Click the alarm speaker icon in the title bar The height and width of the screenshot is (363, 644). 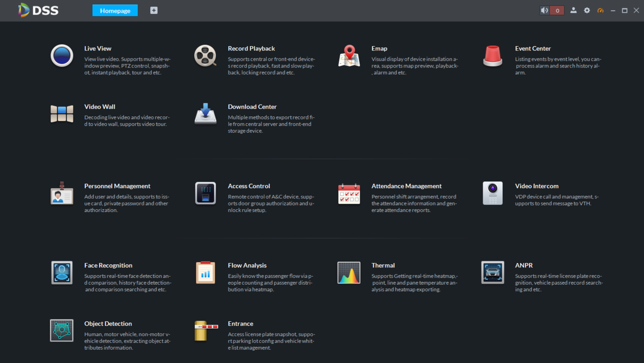click(x=545, y=10)
